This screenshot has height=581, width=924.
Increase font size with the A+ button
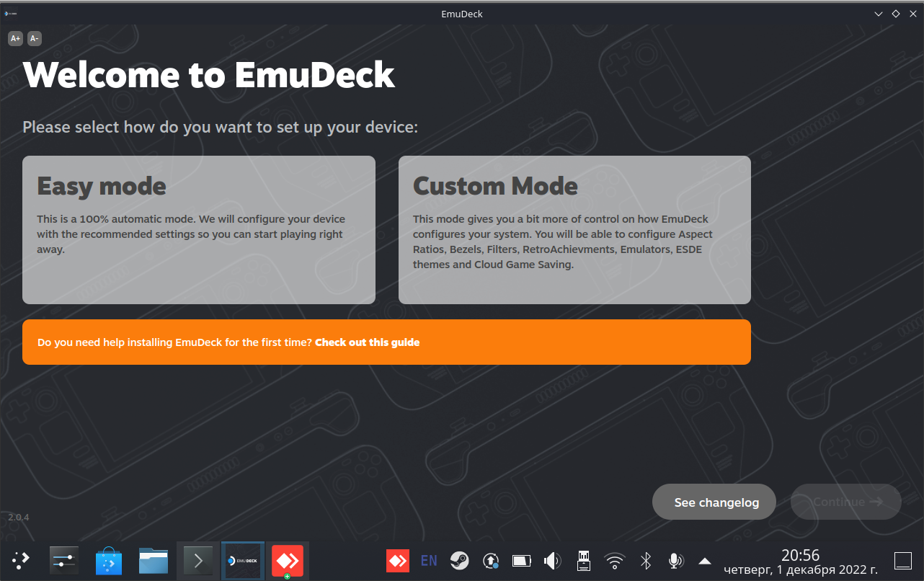pyautogui.click(x=15, y=38)
